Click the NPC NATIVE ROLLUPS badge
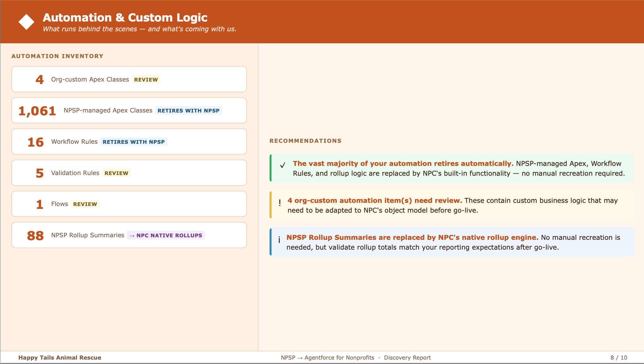Screen dimensions: 644x364 (x=166, y=235)
